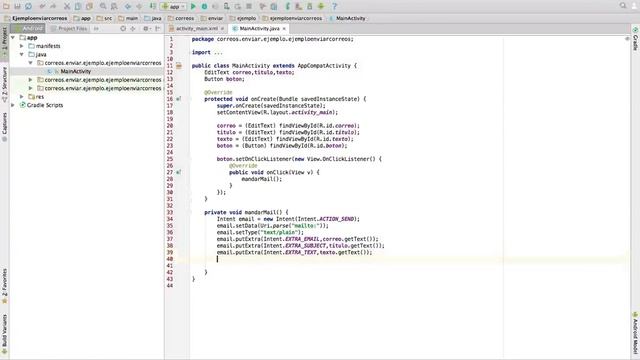Click the enviar breadcrumb

[x=212, y=18]
